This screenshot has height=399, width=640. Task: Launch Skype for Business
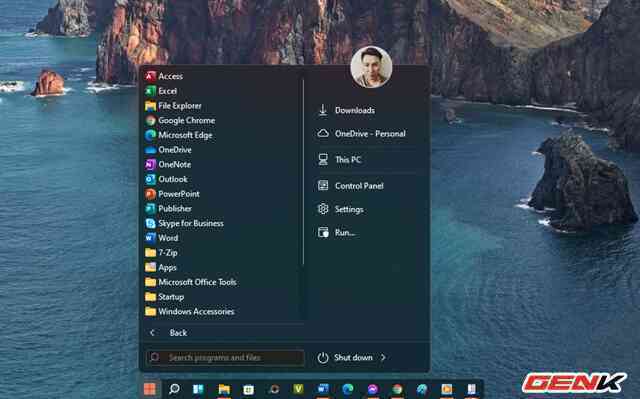point(184,223)
